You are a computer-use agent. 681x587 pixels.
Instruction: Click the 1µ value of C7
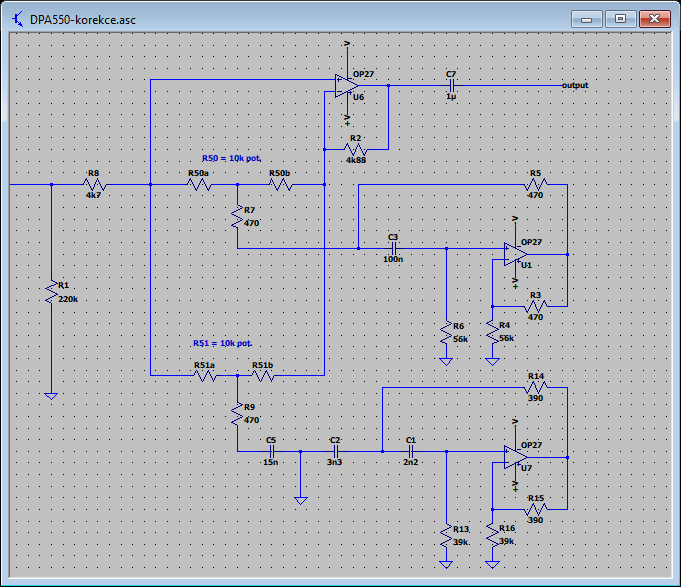pyautogui.click(x=451, y=96)
